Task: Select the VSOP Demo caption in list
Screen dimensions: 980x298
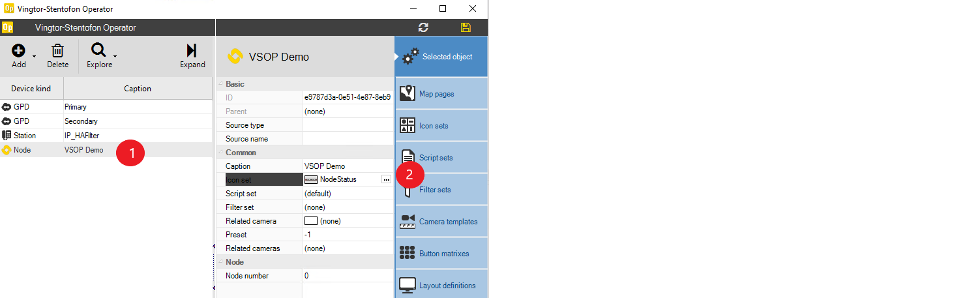Action: (83, 150)
